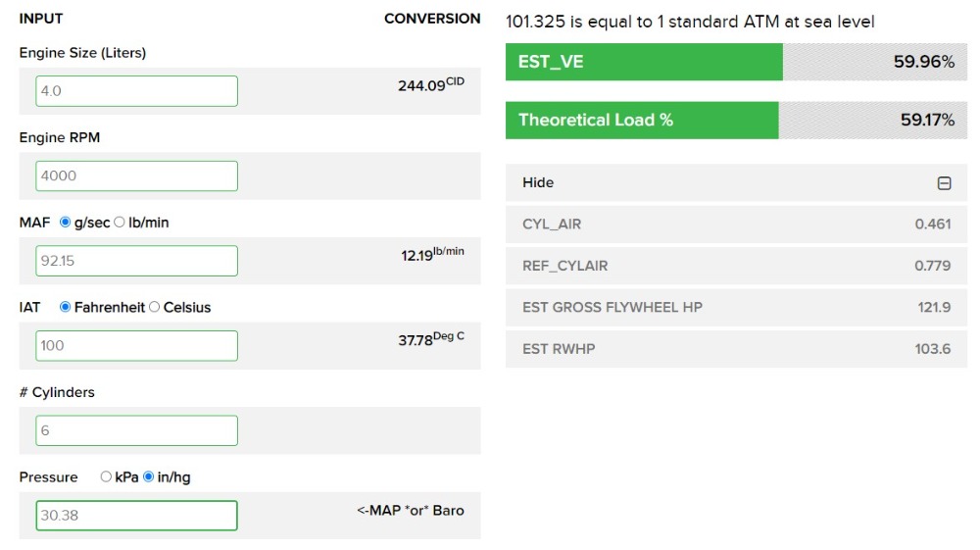Select g/sec MAF unit radio button
This screenshot has height=550, width=980.
66,223
